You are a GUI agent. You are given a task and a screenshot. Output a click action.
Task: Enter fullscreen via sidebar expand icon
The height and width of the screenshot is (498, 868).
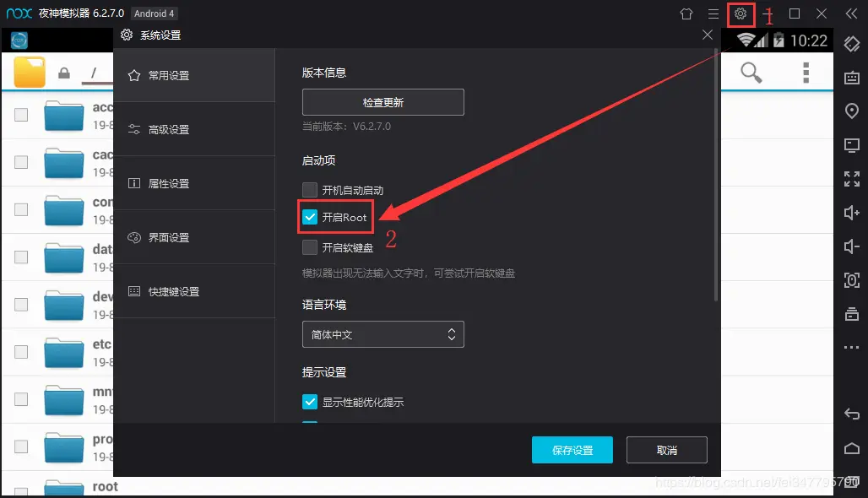[x=851, y=178]
